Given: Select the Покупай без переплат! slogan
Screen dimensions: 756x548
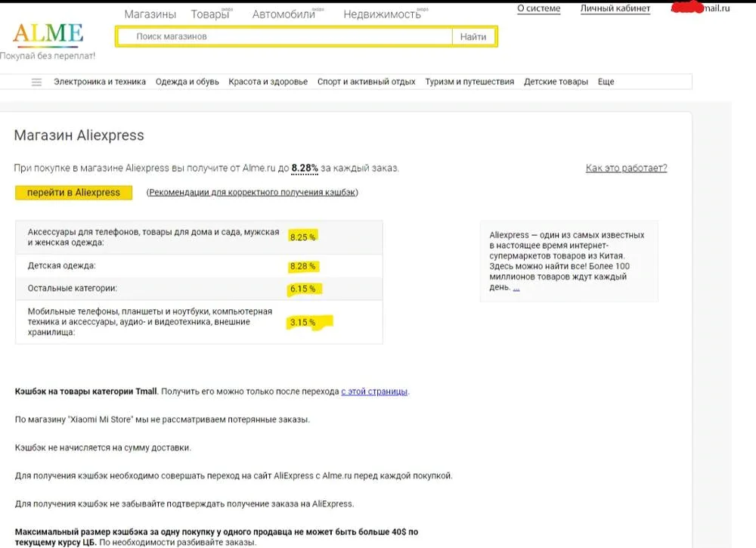Looking at the screenshot, I should click(x=48, y=56).
